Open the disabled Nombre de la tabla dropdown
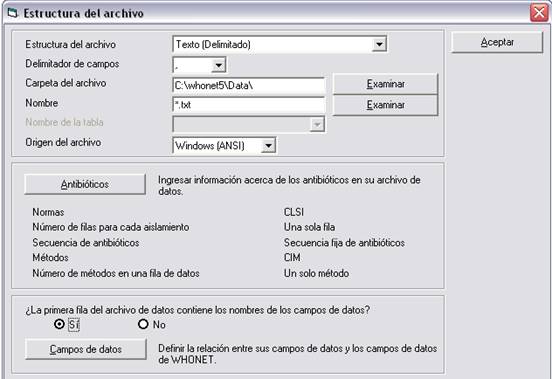The height and width of the screenshot is (379, 552). click(x=317, y=125)
